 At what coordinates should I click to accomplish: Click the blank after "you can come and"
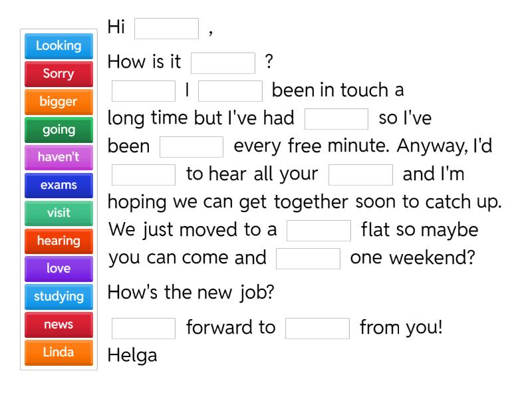pos(308,258)
